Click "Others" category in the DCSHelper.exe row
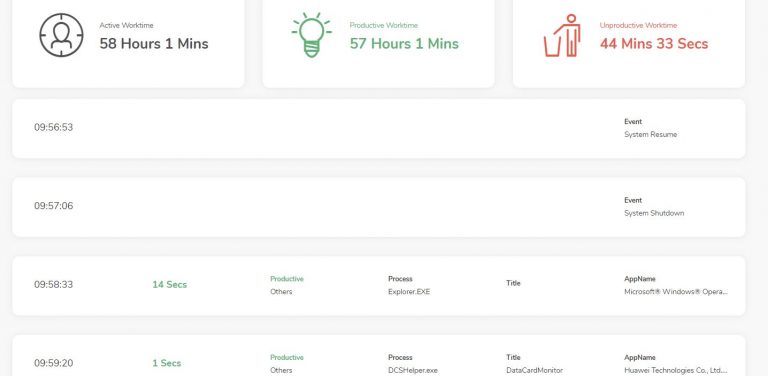Viewport: 768px width, 376px height. 281,371
